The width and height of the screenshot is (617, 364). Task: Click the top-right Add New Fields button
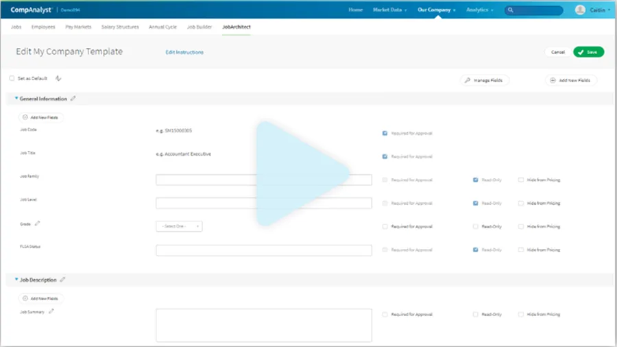pos(571,80)
